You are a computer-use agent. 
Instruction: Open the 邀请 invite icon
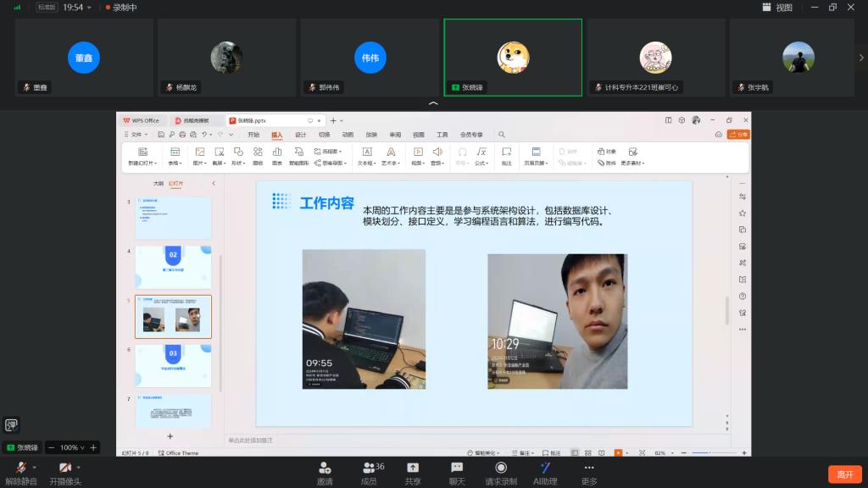(325, 468)
